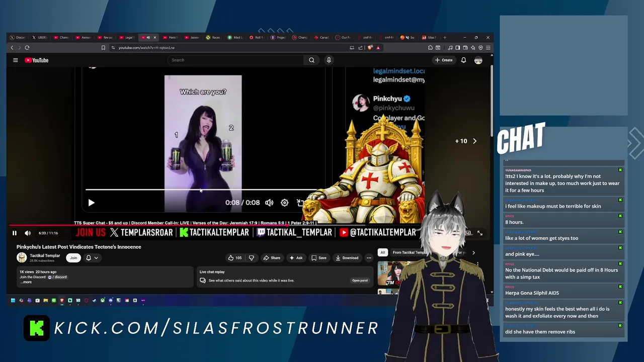Play the embedded clip inside the video
644x362 pixels.
[91, 203]
